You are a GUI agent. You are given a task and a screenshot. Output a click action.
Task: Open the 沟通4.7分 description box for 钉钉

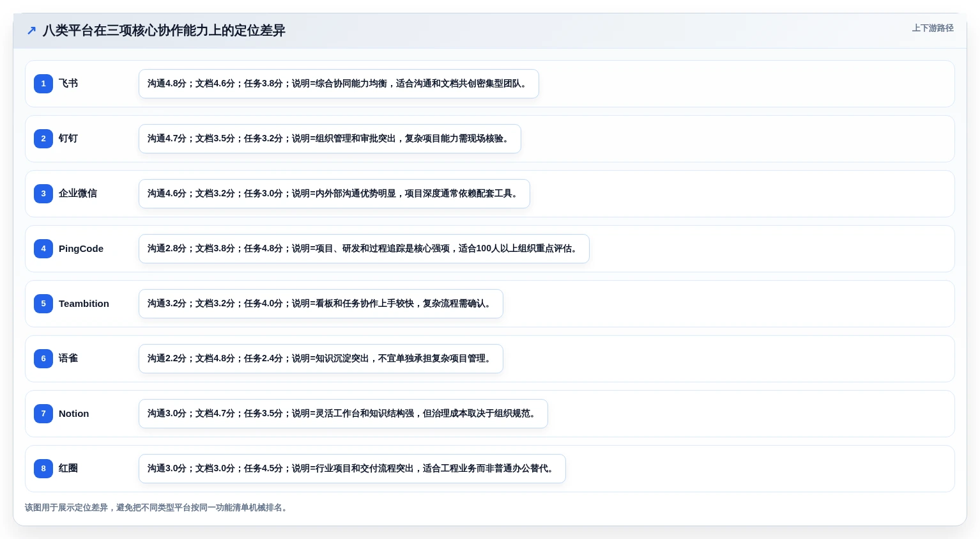pyautogui.click(x=330, y=139)
